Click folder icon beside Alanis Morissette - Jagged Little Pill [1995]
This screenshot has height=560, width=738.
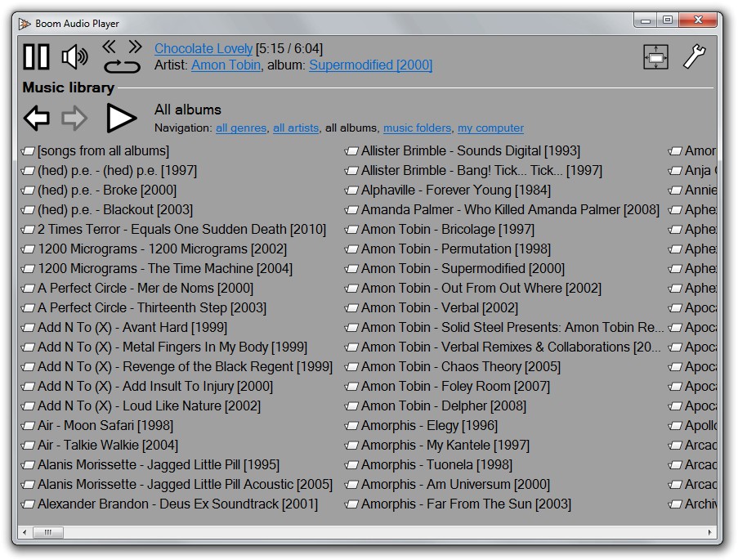click(x=29, y=465)
